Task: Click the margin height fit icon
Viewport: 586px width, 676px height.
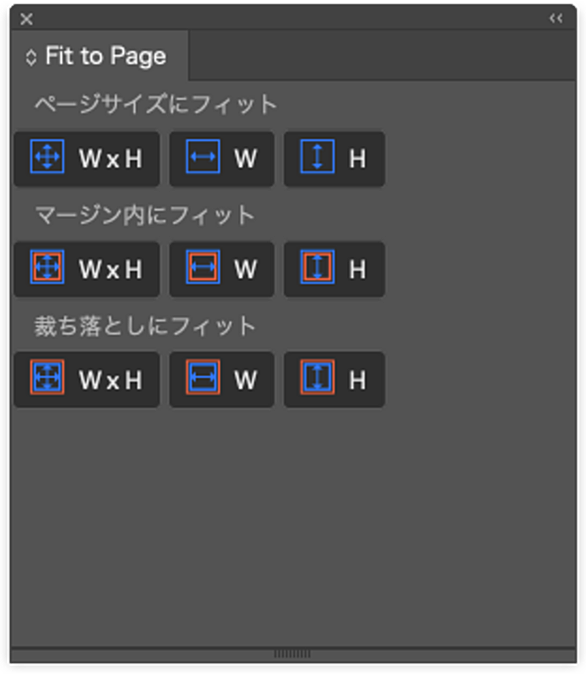Action: tap(317, 267)
